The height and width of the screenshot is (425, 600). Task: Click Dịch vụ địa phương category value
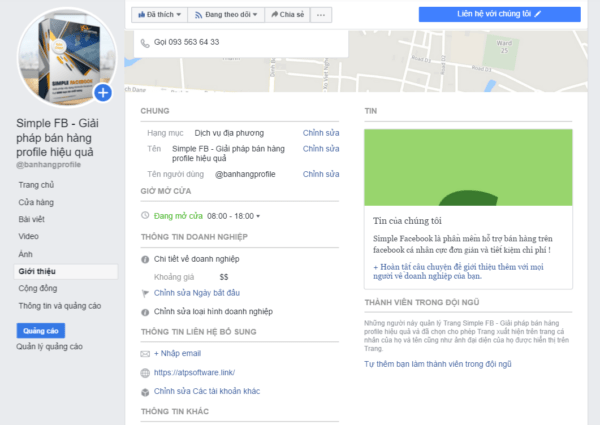point(229,133)
